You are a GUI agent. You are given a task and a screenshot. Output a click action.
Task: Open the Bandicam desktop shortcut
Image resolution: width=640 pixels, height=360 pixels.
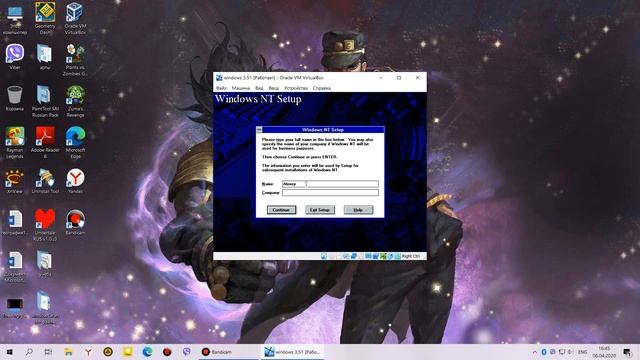click(75, 222)
